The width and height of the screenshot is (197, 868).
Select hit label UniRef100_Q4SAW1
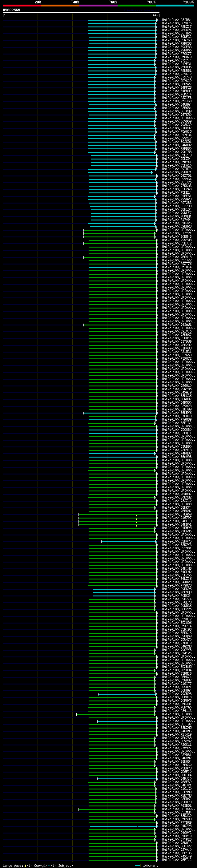pyautogui.click(x=177, y=325)
